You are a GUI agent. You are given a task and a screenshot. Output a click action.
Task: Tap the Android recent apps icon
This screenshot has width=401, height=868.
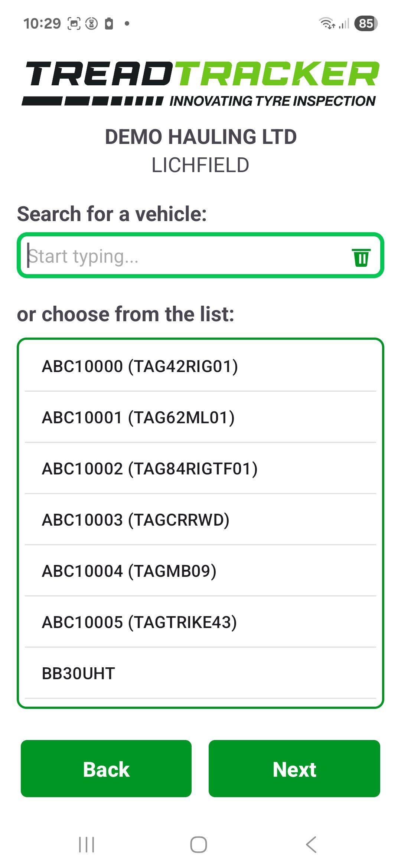[x=87, y=845]
